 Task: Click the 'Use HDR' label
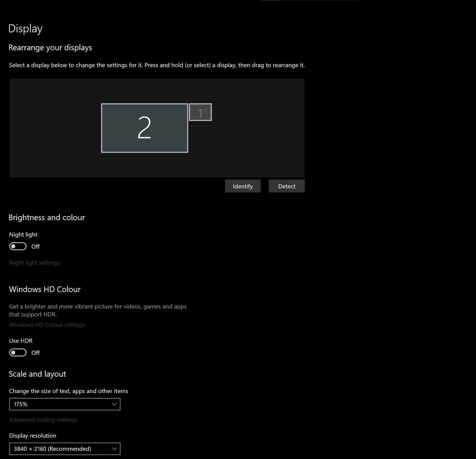pos(21,341)
